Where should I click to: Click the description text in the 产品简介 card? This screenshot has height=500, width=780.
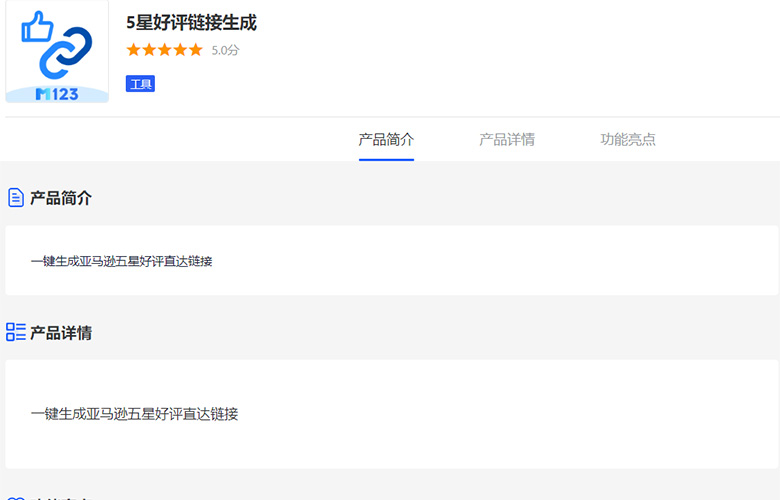coord(121,261)
